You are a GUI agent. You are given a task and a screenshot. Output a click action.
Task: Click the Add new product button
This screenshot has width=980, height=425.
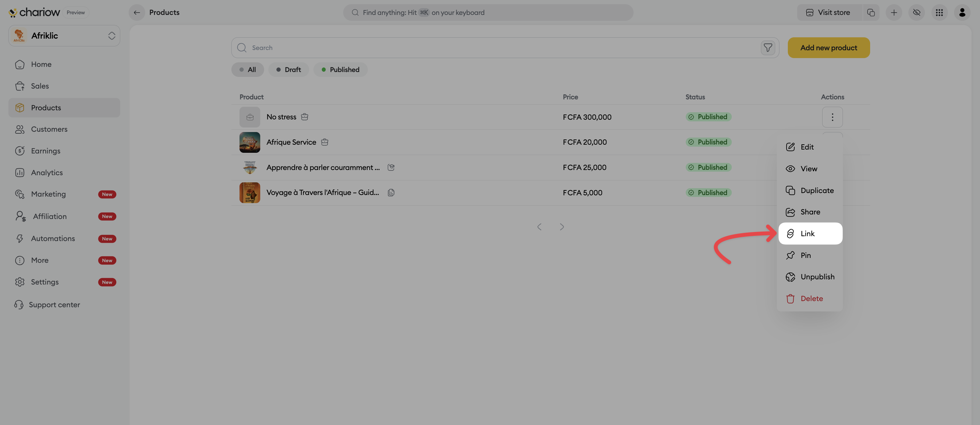coord(828,48)
